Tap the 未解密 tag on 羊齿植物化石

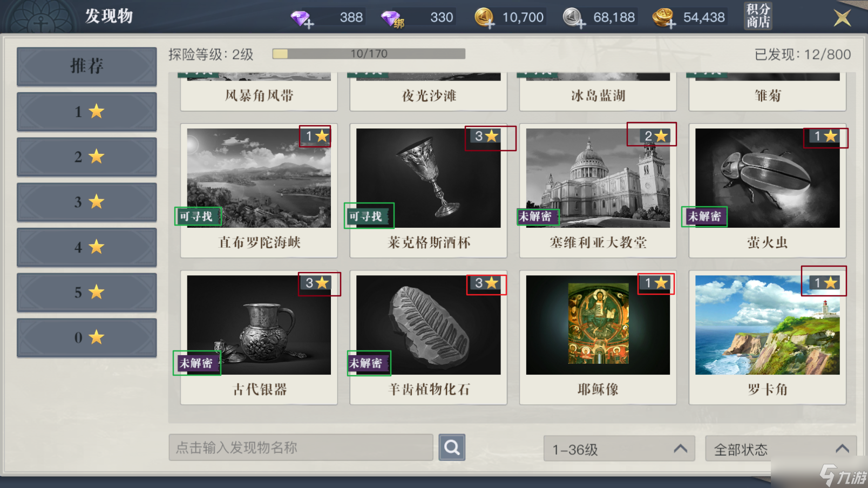click(367, 363)
